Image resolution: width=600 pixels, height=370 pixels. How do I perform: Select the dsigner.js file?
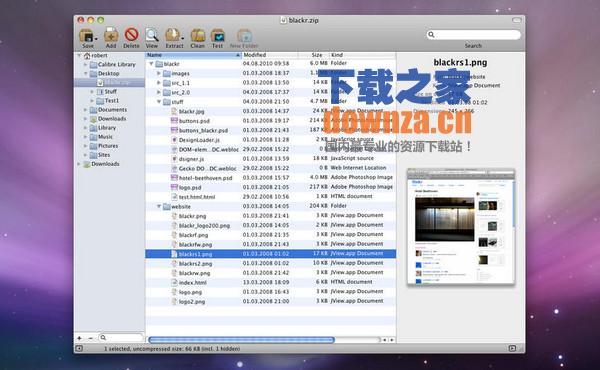[191, 159]
